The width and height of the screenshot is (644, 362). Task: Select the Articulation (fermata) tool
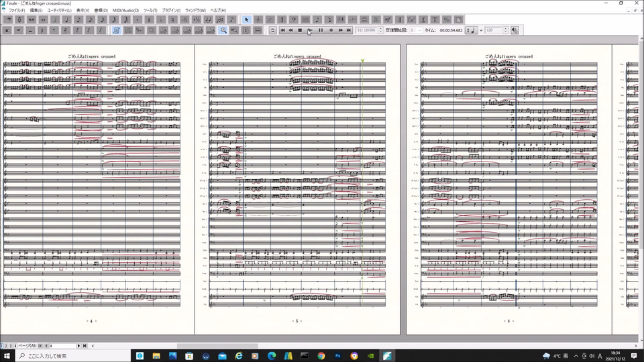pyautogui.click(x=376, y=19)
